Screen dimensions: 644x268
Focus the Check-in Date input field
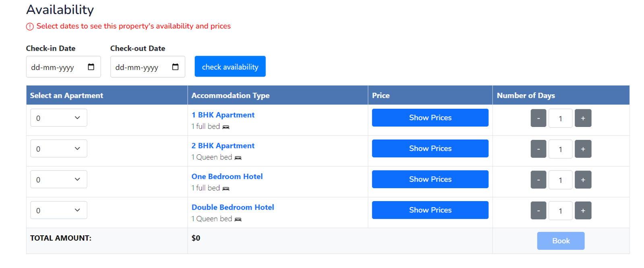tap(64, 67)
